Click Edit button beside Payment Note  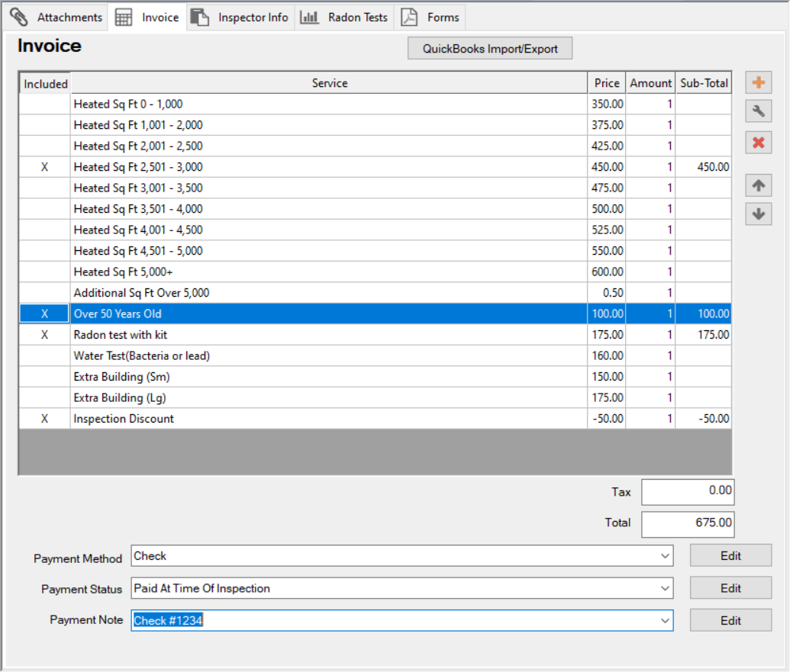tap(730, 621)
